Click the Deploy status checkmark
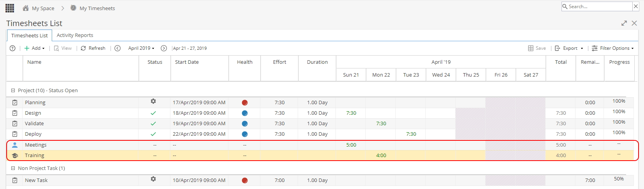This screenshot has height=189, width=644. click(153, 134)
